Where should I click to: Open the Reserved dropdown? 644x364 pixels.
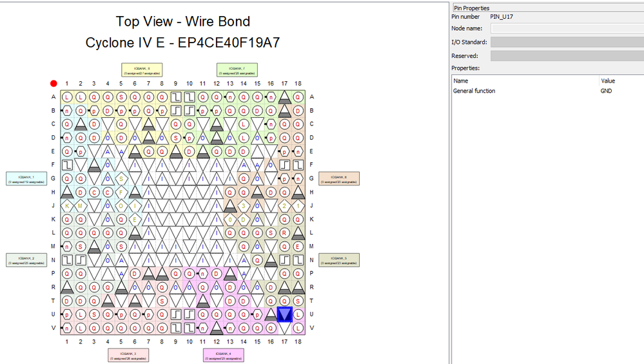pyautogui.click(x=567, y=56)
